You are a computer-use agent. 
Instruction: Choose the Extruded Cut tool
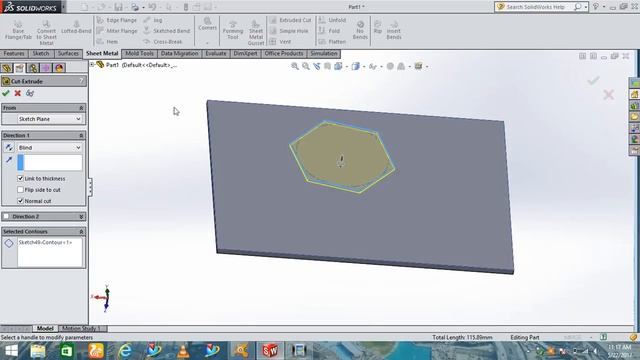290,20
